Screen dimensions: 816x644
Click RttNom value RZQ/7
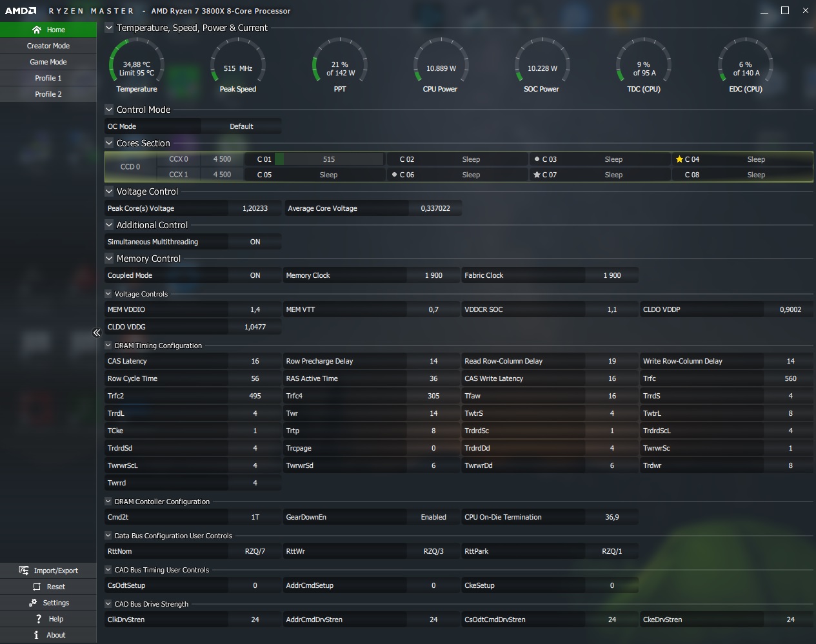pyautogui.click(x=255, y=551)
